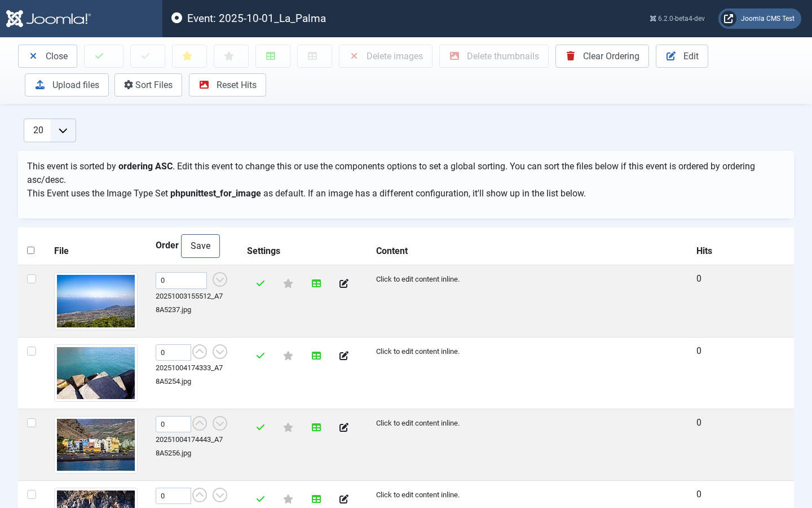Click the 6.2.0-beta4-dev version label

click(x=677, y=19)
